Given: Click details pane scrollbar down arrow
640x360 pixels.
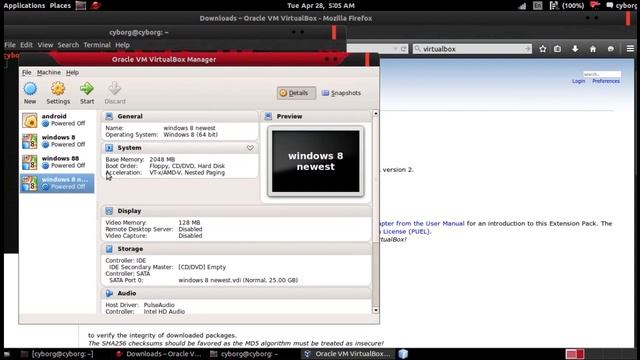Looking at the screenshot, I should pos(376,310).
